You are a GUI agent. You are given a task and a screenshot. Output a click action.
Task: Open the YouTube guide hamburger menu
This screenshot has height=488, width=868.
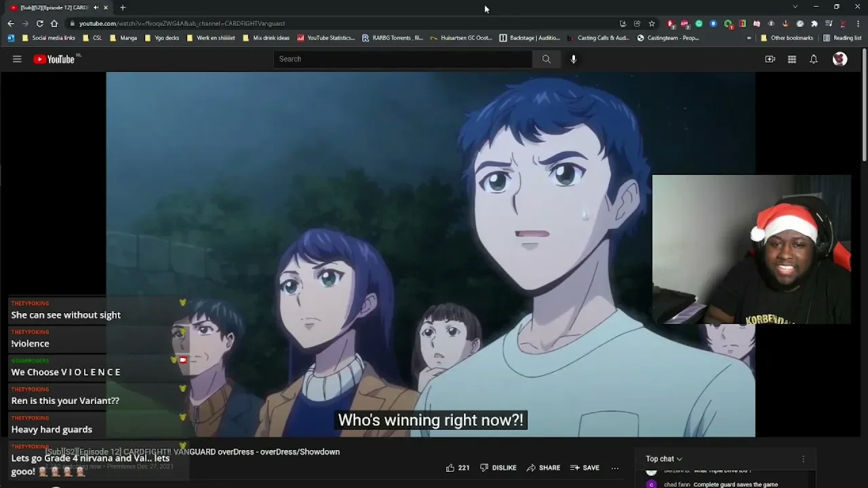pyautogui.click(x=17, y=59)
